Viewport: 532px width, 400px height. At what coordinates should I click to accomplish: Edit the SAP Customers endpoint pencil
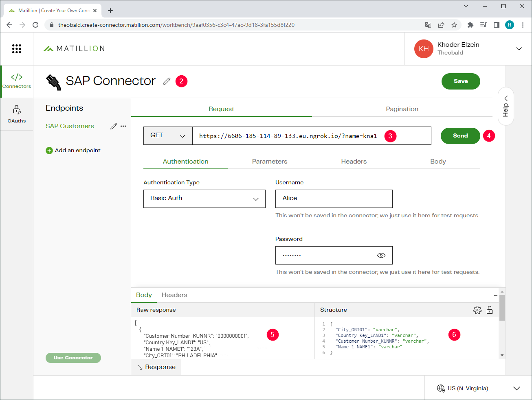114,126
